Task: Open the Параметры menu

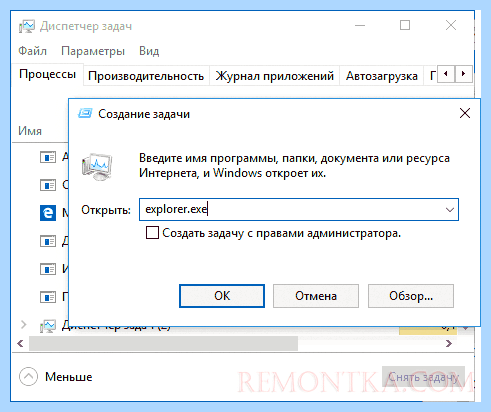Action: click(x=93, y=51)
